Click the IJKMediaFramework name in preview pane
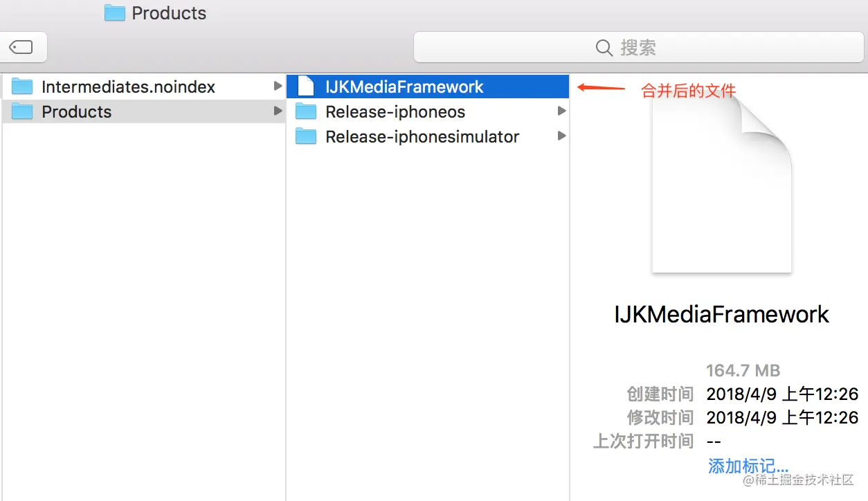Image resolution: width=868 pixels, height=501 pixels. (721, 315)
